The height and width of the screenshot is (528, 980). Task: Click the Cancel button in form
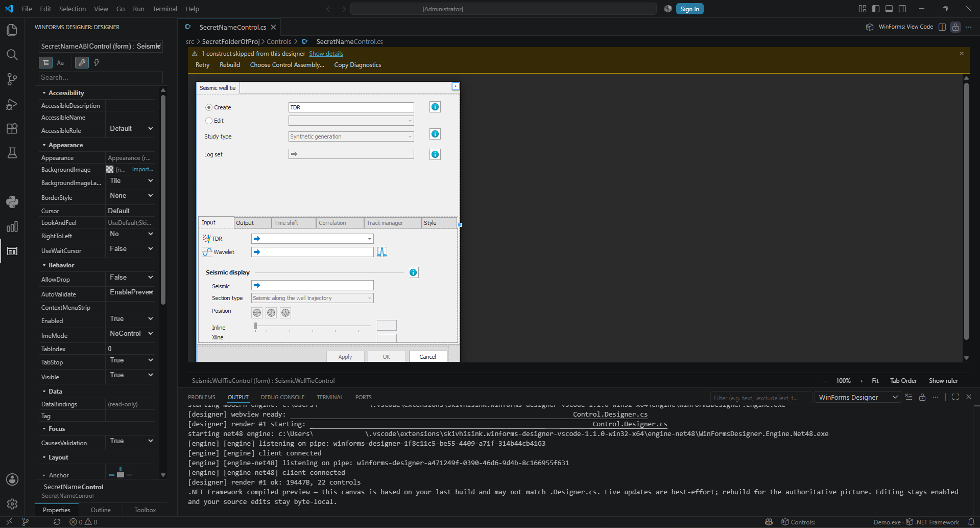[x=428, y=357]
